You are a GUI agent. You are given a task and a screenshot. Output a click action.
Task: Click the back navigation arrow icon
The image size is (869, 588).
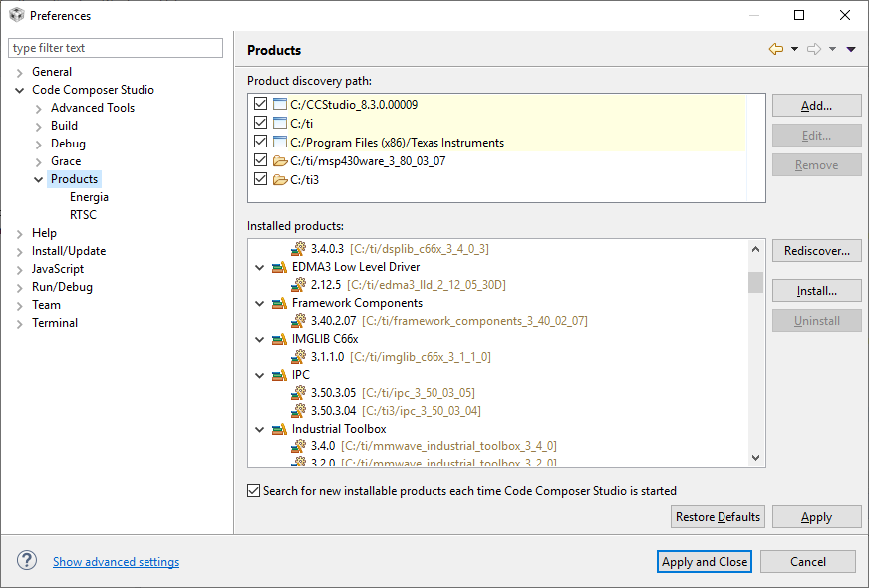pos(776,49)
